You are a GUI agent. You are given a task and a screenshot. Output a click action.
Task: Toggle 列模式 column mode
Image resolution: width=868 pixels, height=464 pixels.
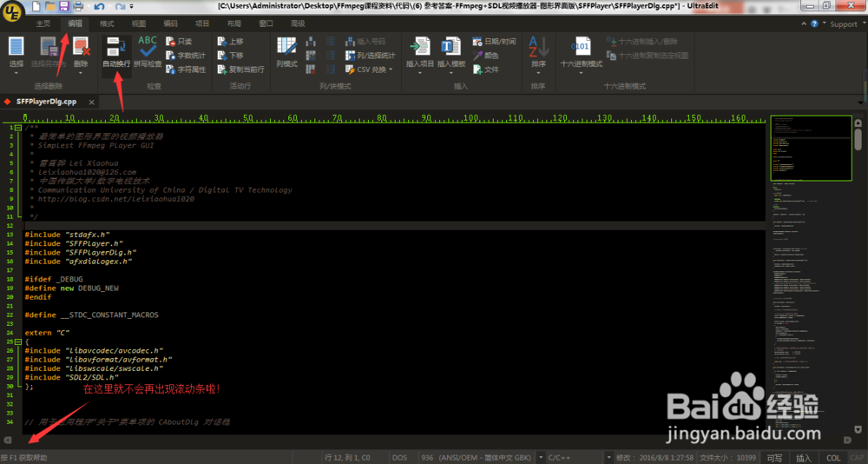click(286, 53)
